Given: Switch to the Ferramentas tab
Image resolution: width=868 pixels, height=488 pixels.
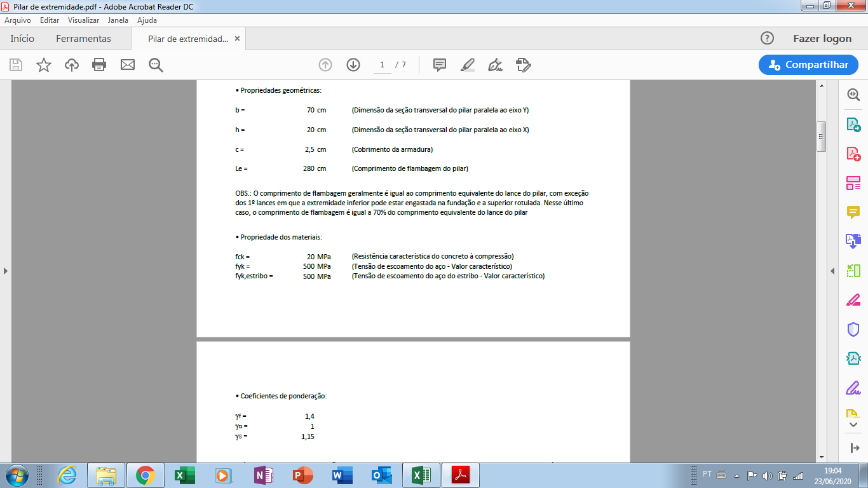Looking at the screenshot, I should (x=83, y=39).
